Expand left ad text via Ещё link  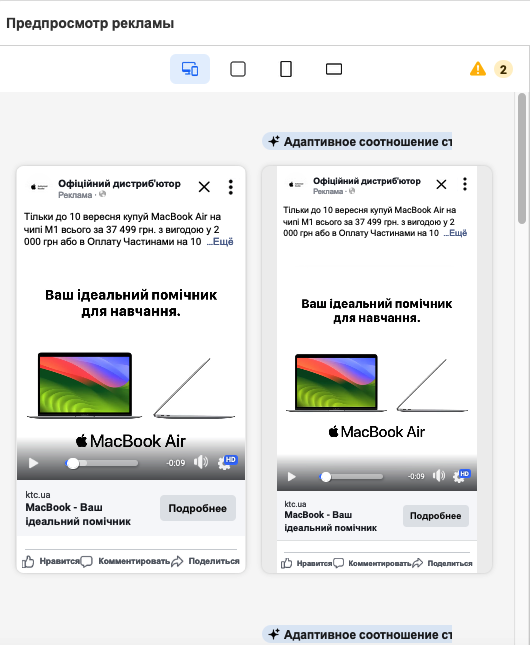pyautogui.click(x=220, y=241)
